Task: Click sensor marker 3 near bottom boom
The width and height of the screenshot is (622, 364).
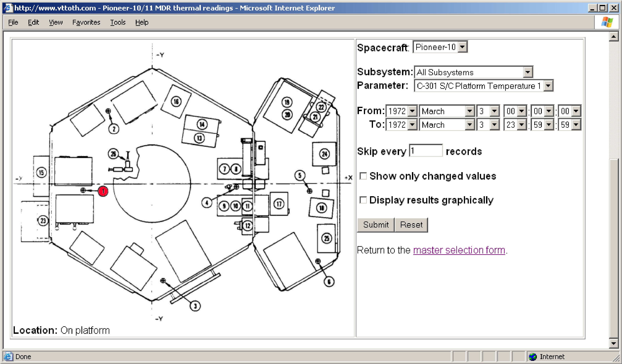Action: click(195, 306)
